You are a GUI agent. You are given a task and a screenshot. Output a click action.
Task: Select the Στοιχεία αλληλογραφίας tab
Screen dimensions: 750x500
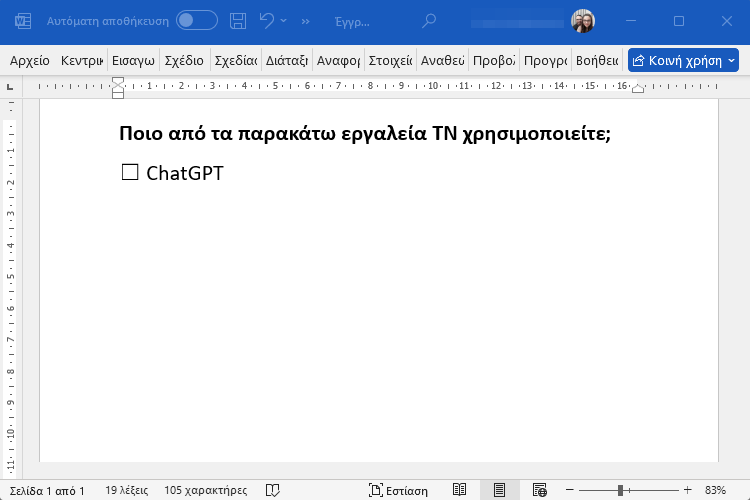click(x=390, y=61)
